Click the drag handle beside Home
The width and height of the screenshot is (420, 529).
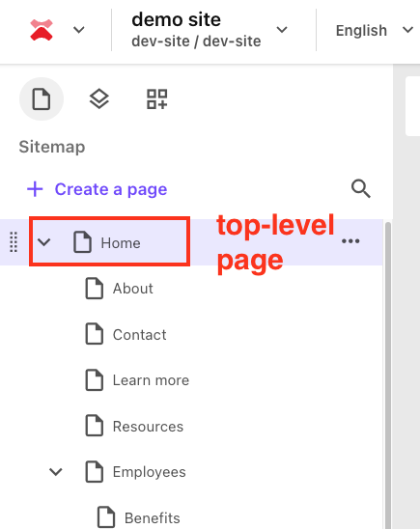14,242
